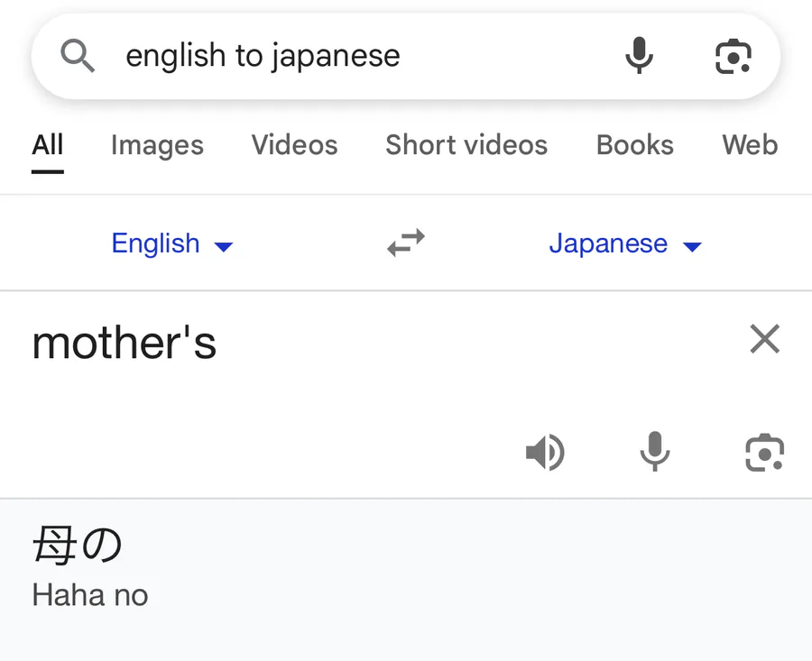Clear the translation input text
This screenshot has width=812, height=661.
click(x=765, y=339)
